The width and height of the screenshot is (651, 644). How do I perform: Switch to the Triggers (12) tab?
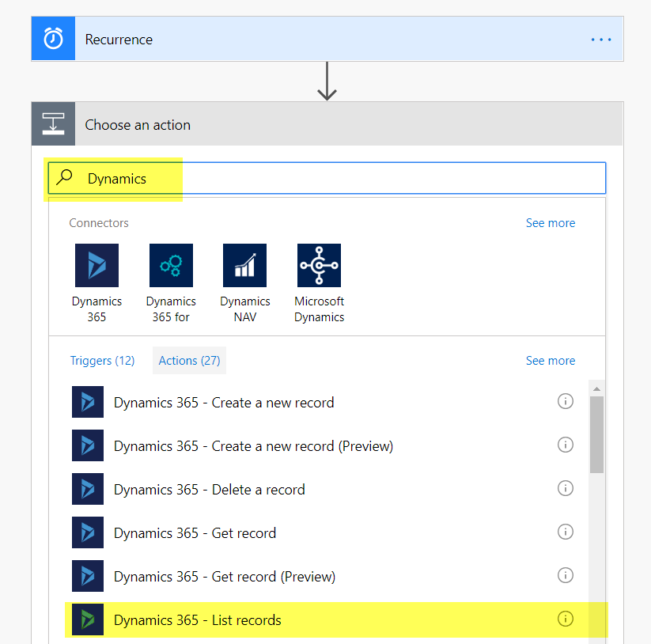[102, 361]
